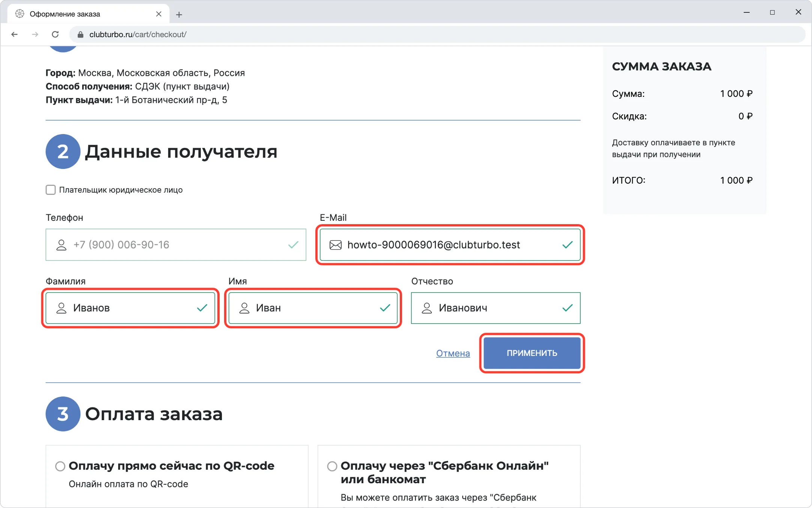This screenshot has height=508, width=812.
Task: Click the checkmark in the Фамилия field
Action: point(202,308)
